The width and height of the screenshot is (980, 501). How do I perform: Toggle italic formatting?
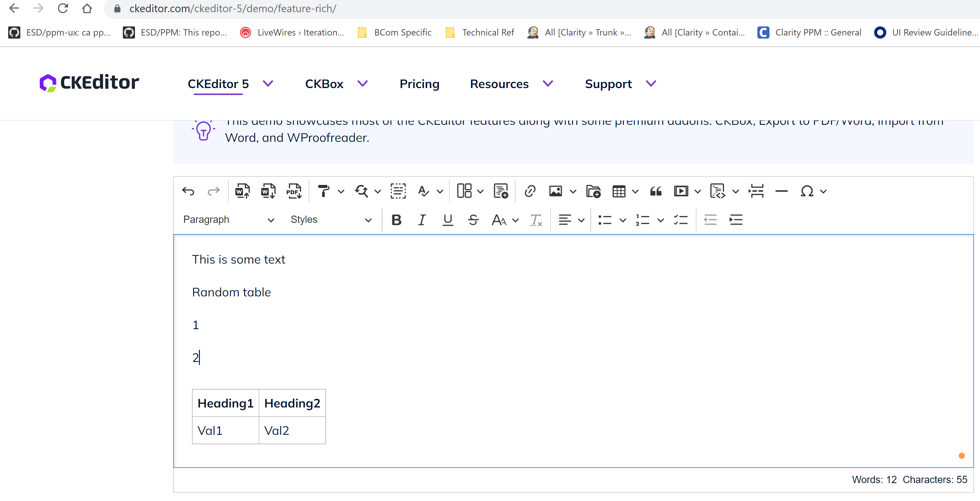click(422, 220)
